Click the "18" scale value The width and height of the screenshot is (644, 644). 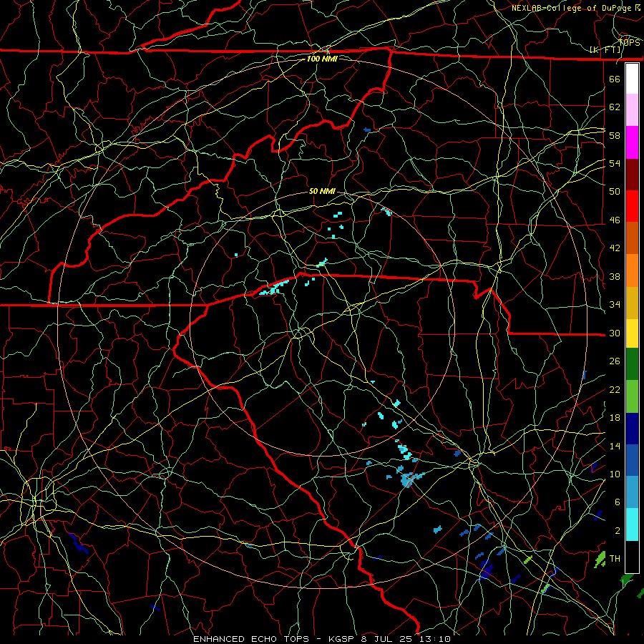tap(615, 418)
